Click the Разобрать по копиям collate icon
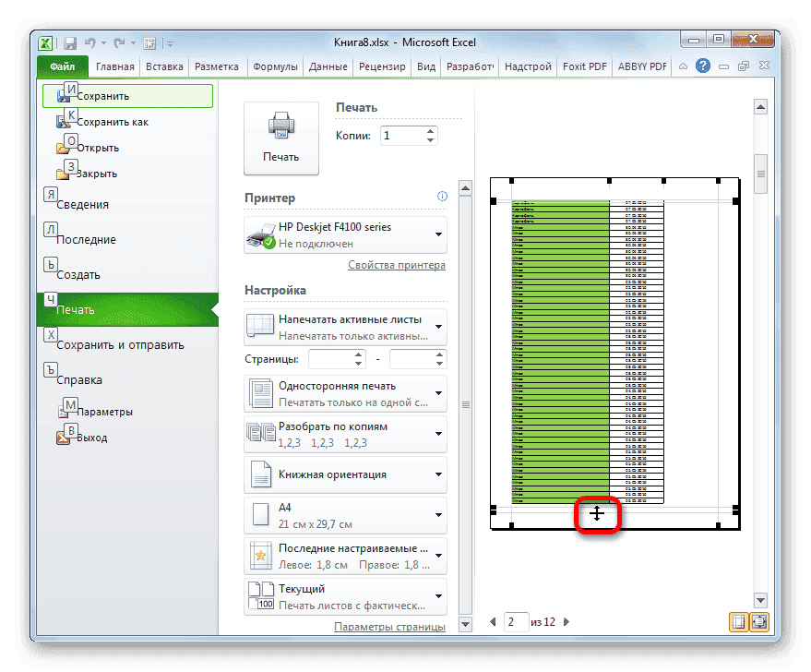The width and height of the screenshot is (811, 672). tap(262, 433)
